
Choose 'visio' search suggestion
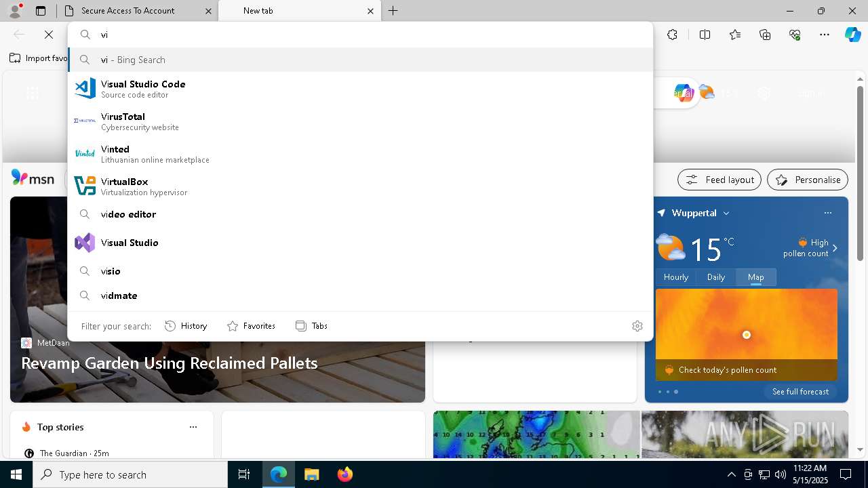click(360, 271)
